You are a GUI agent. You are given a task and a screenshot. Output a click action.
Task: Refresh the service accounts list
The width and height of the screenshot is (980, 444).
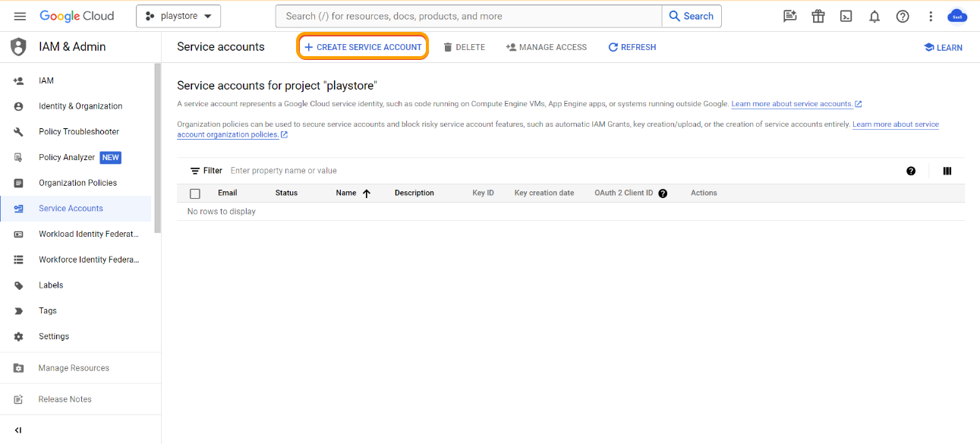(x=632, y=47)
